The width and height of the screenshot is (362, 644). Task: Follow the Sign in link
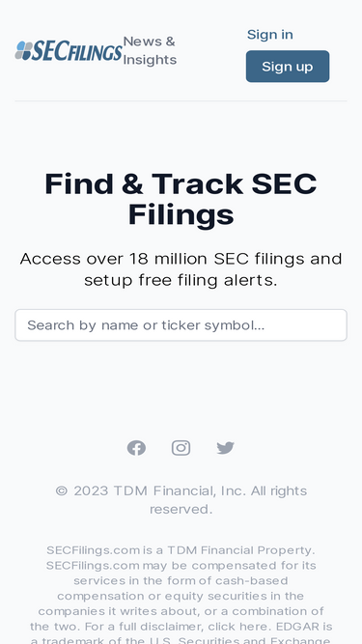269,35
